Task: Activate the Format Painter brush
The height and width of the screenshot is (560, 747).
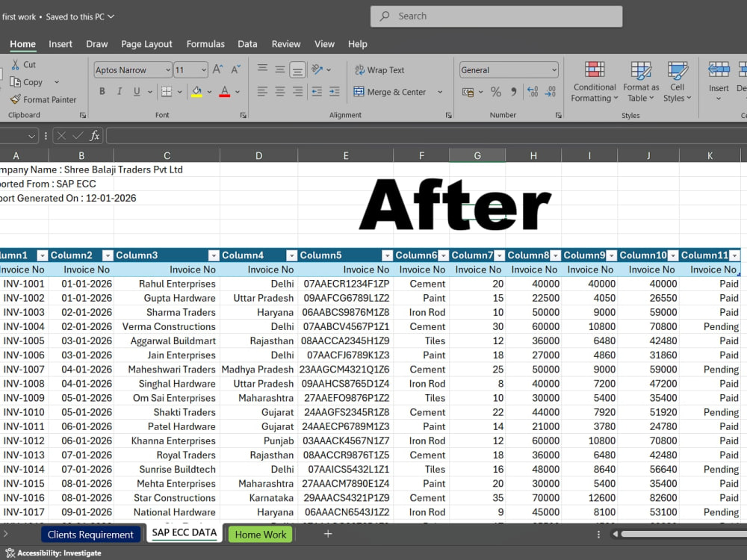Action: [x=15, y=99]
